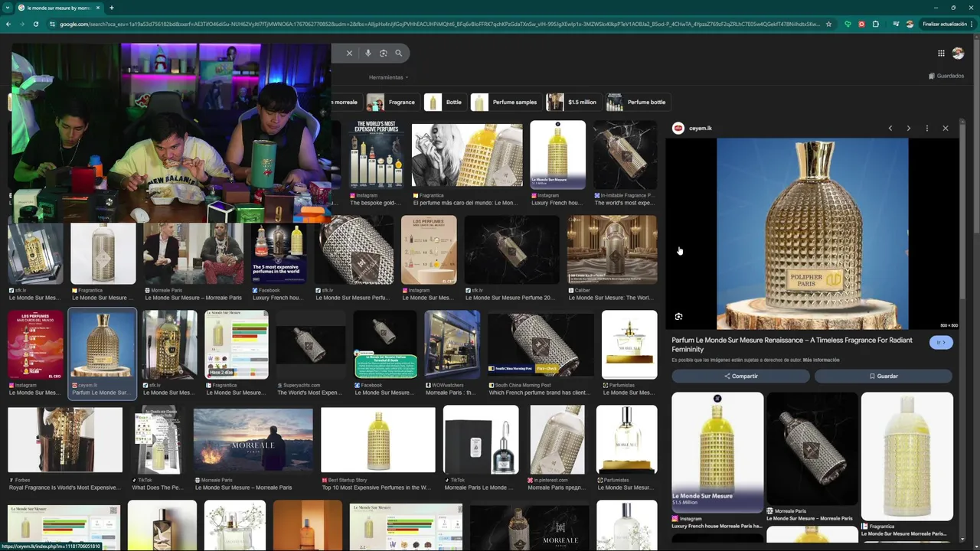The image size is (980, 551).
Task: Open the South China Morning Post thumbnail
Action: point(541,344)
